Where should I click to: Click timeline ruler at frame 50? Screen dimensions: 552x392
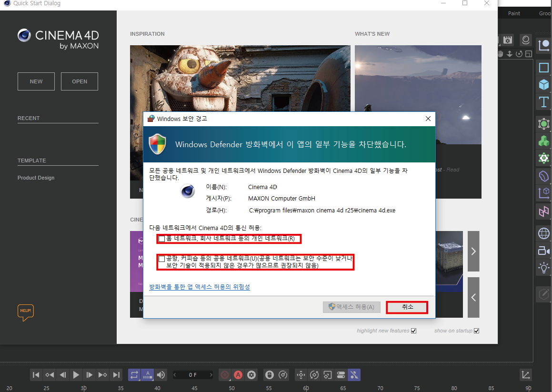[231, 388]
